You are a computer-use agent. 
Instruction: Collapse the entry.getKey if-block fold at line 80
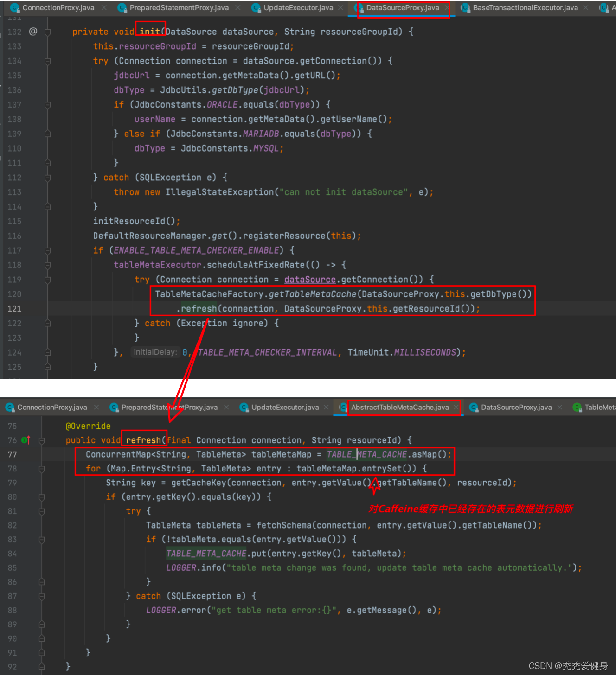(42, 497)
